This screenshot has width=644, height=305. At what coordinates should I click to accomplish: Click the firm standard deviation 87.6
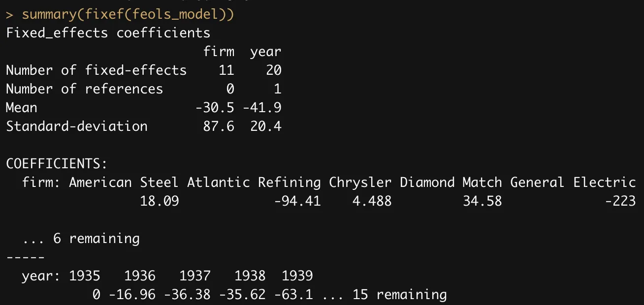pos(218,126)
